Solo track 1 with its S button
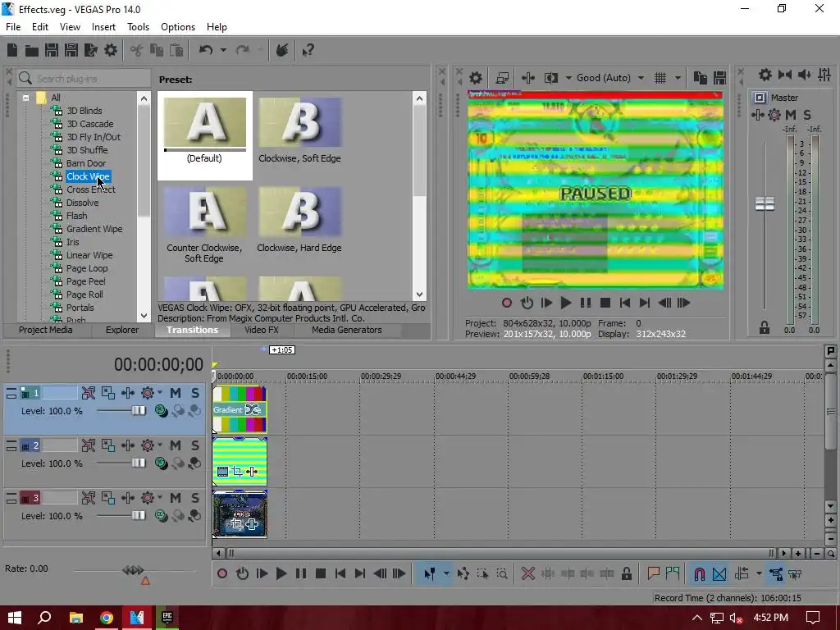The image size is (840, 630). (195, 393)
